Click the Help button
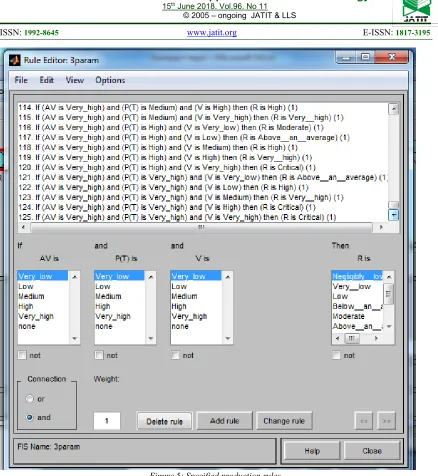The width and height of the screenshot is (438, 476). (312, 451)
